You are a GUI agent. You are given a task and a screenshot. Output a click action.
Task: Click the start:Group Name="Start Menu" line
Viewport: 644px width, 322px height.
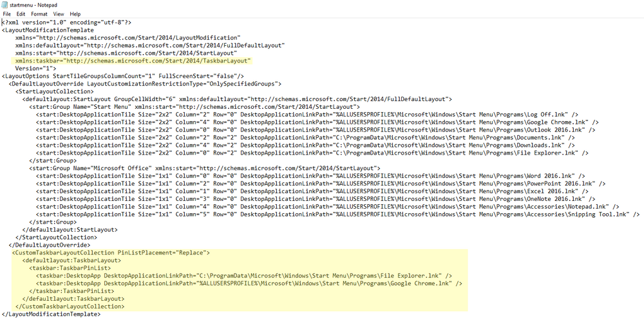point(194,107)
